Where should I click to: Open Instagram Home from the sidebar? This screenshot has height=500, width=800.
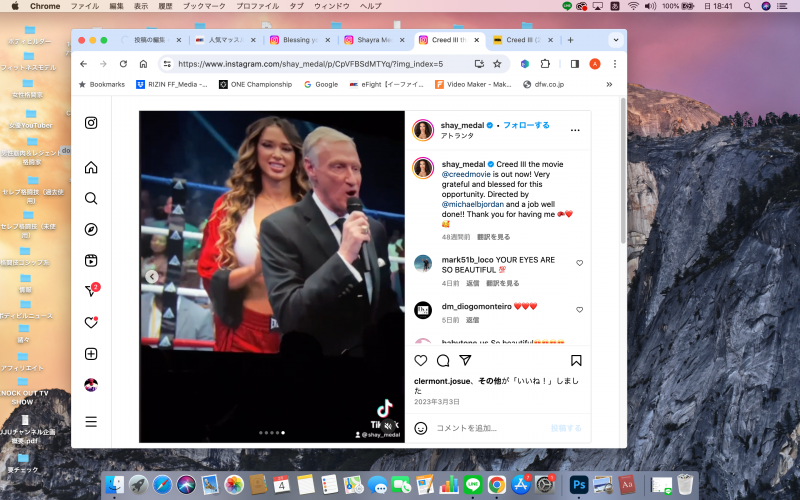91,167
